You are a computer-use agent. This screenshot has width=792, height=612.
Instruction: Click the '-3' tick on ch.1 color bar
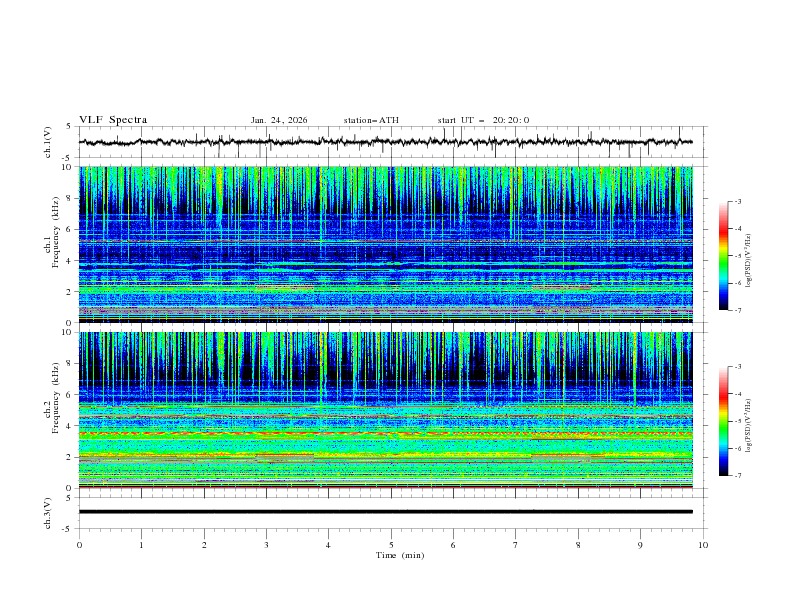pos(737,201)
